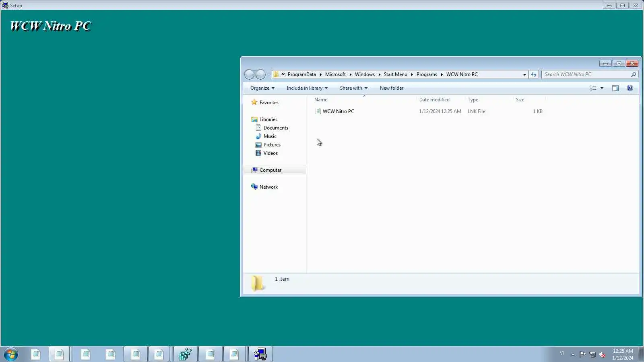Click the Libraries icon in navigation pane
The image size is (644, 362).
[254, 119]
